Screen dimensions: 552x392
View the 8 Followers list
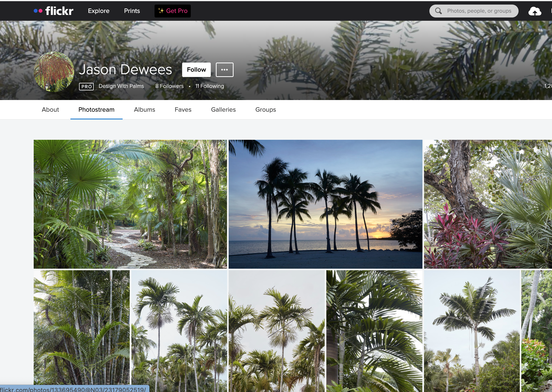pos(169,86)
